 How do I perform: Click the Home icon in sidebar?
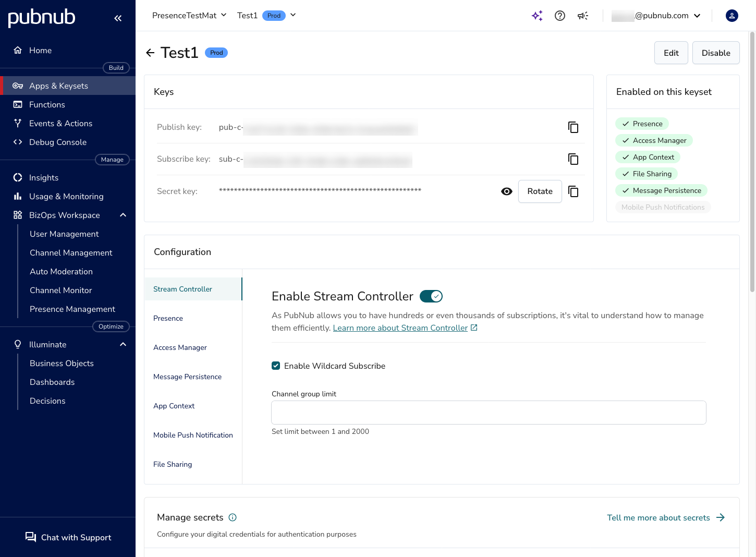click(18, 50)
